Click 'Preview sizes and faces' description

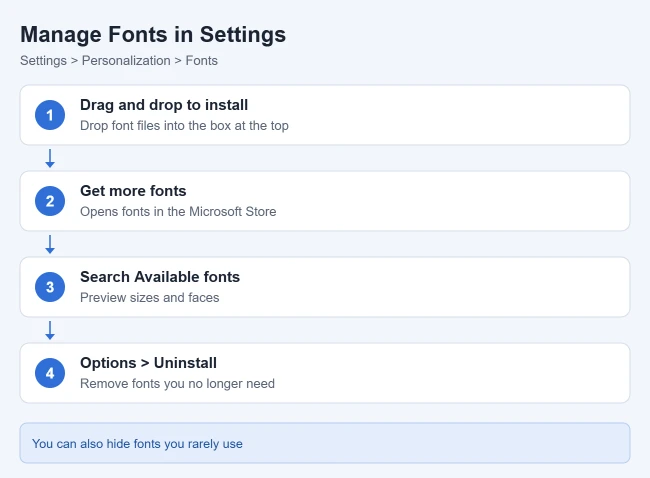150,297
